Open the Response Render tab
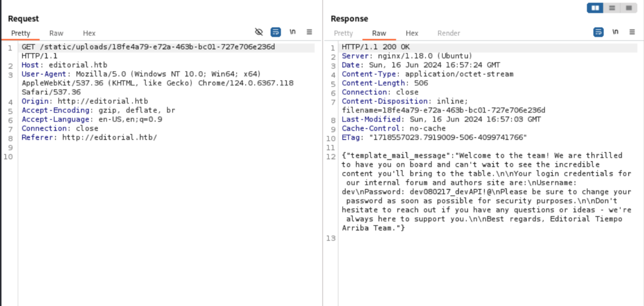 point(449,33)
